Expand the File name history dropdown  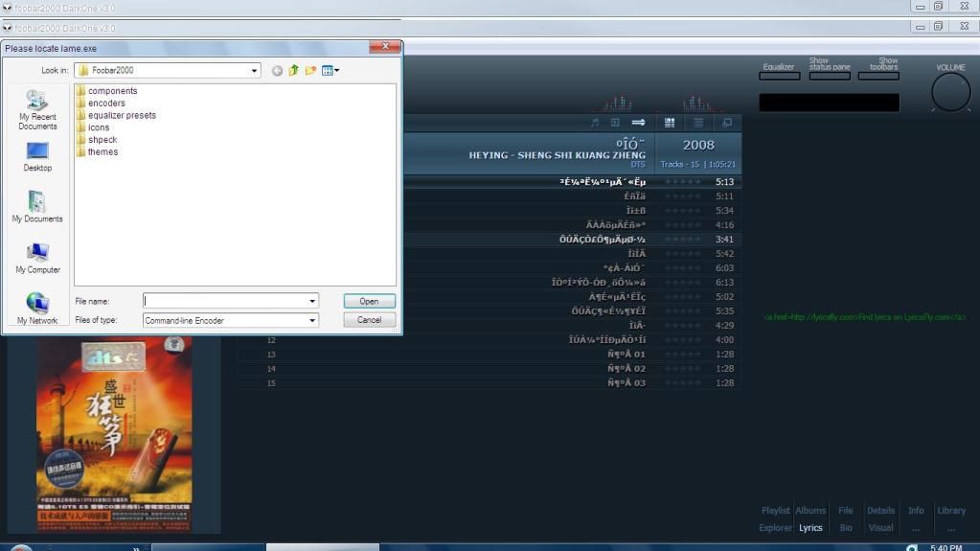coord(312,301)
